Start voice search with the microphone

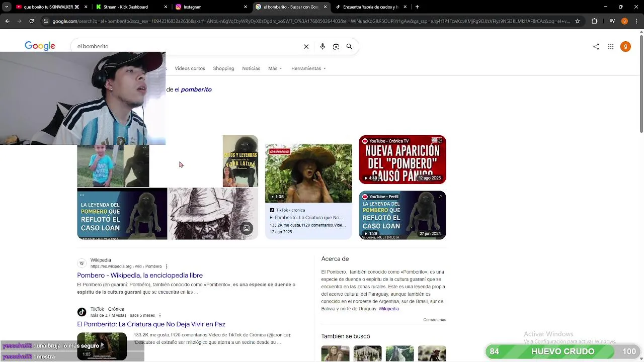pyautogui.click(x=323, y=46)
